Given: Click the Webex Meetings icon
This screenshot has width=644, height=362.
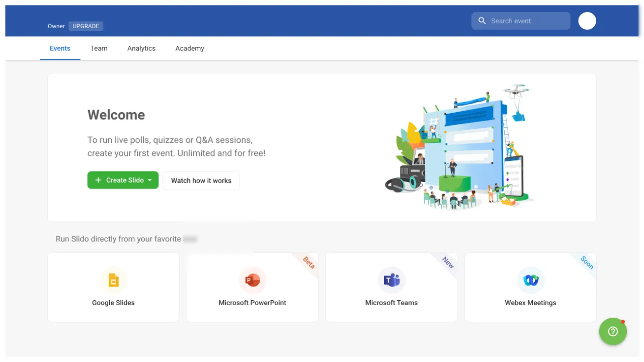Looking at the screenshot, I should [x=530, y=280].
